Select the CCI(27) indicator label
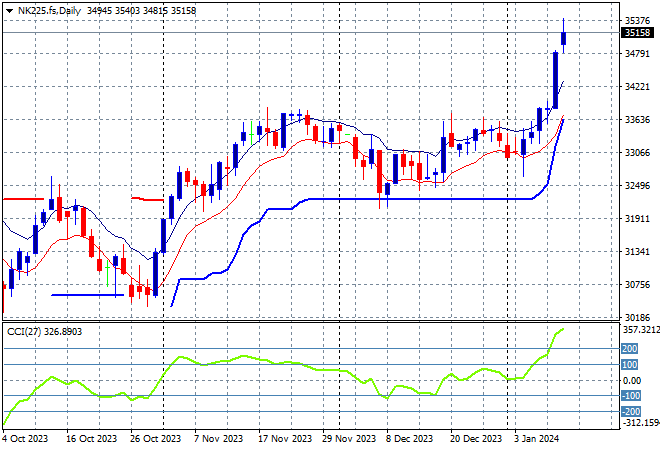 point(30,329)
